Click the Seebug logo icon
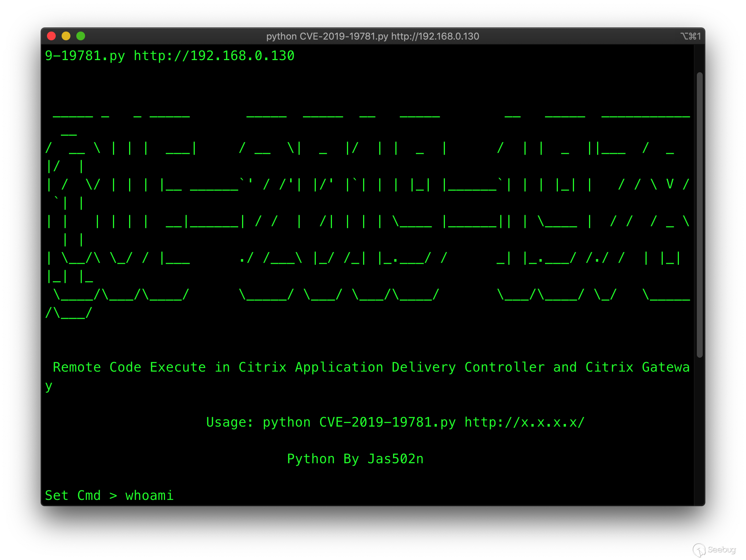The image size is (746, 560). coord(699,550)
